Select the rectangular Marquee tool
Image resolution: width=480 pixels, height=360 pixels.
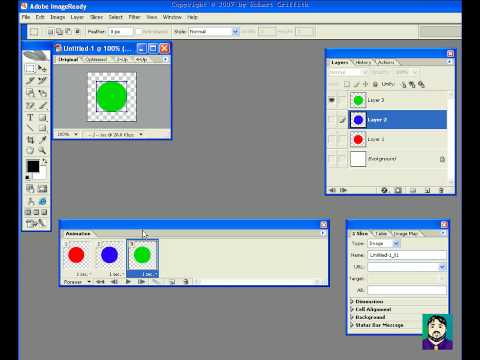[30, 69]
